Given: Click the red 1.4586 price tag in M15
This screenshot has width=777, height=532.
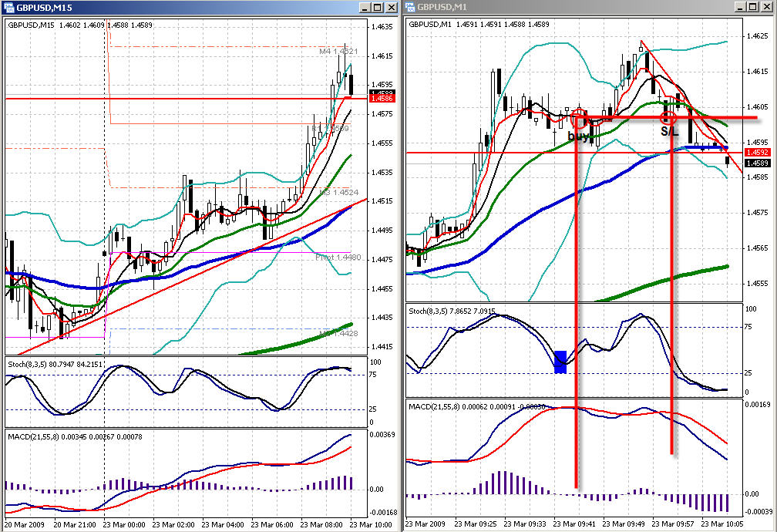Looking at the screenshot, I should (382, 99).
